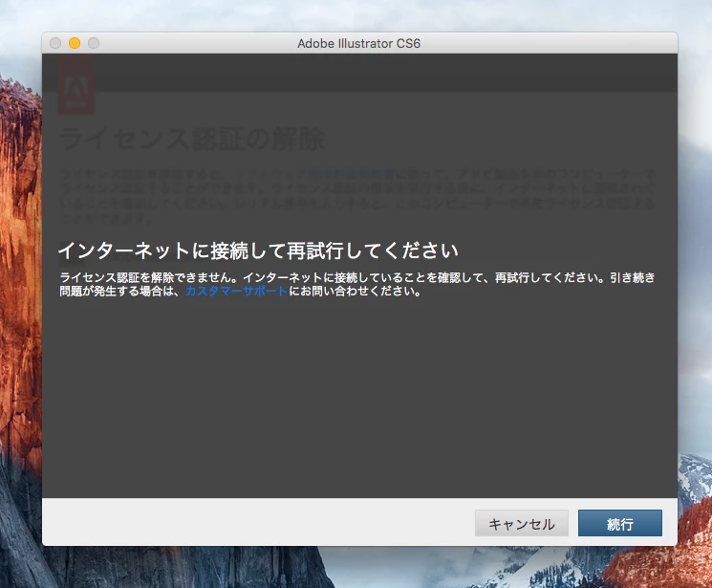712x588 pixels.
Task: Click the キャンセル cancel button
Action: [x=521, y=524]
